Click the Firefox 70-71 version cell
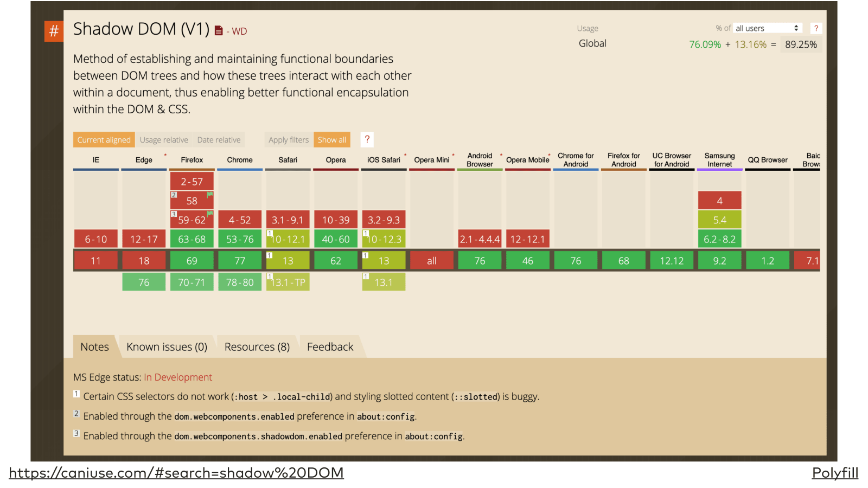Screen dimensions: 868x488 192,282
